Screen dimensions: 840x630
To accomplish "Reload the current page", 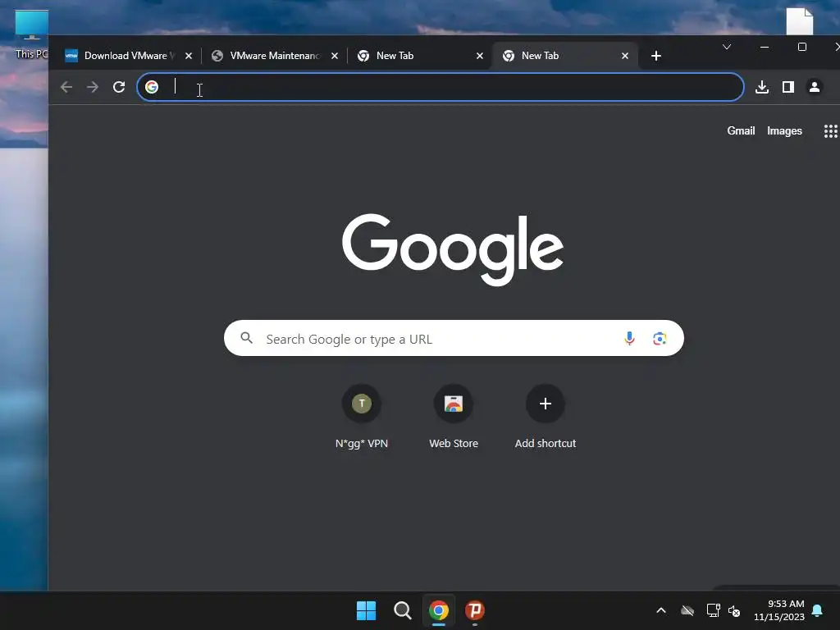I will pos(119,87).
